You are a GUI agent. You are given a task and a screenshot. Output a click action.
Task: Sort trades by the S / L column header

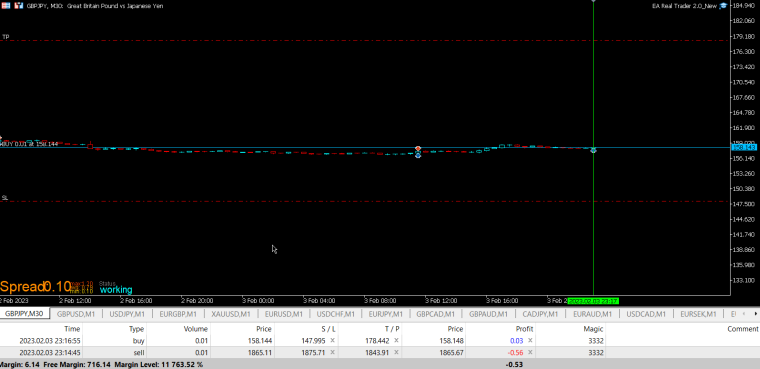pos(328,329)
